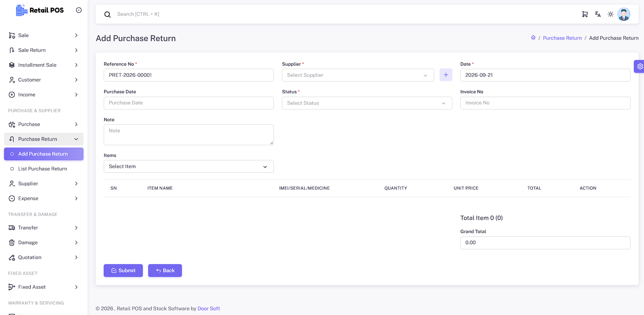Screen dimensions: 644x315
Task: Click the Supplier person icon
Action: [x=12, y=184]
